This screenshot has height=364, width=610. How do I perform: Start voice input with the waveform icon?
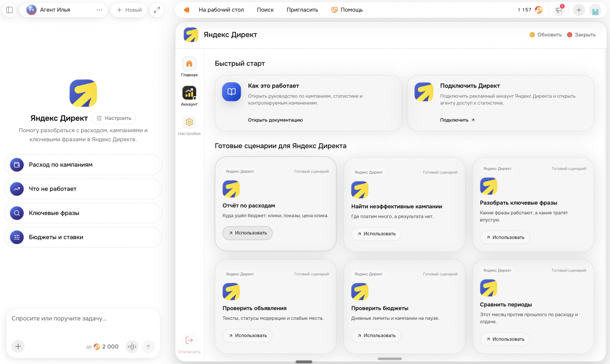[132, 346]
